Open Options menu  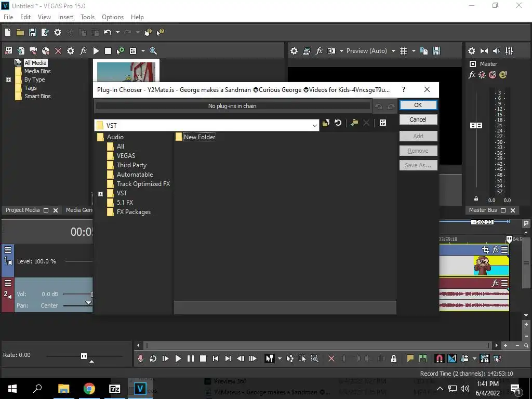click(x=113, y=17)
